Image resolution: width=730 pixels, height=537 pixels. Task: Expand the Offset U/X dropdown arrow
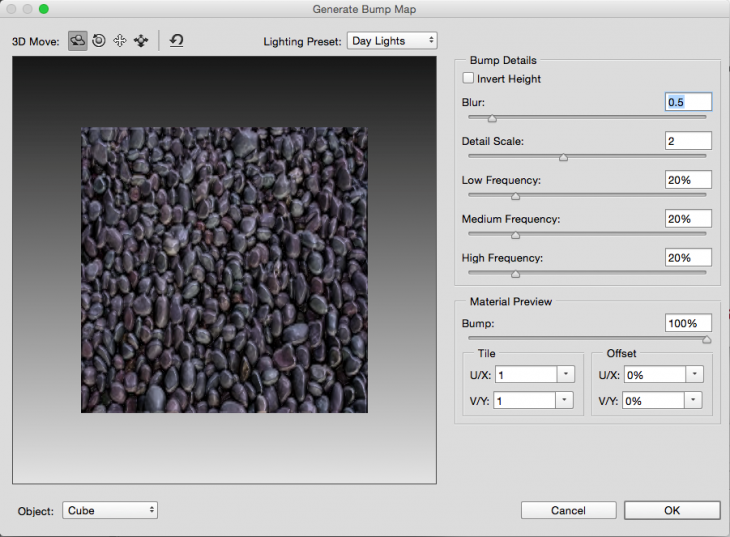click(695, 375)
